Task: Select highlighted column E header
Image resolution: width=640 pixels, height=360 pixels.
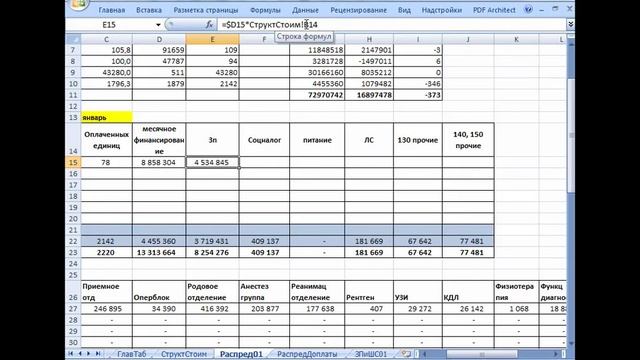Action: [212, 40]
